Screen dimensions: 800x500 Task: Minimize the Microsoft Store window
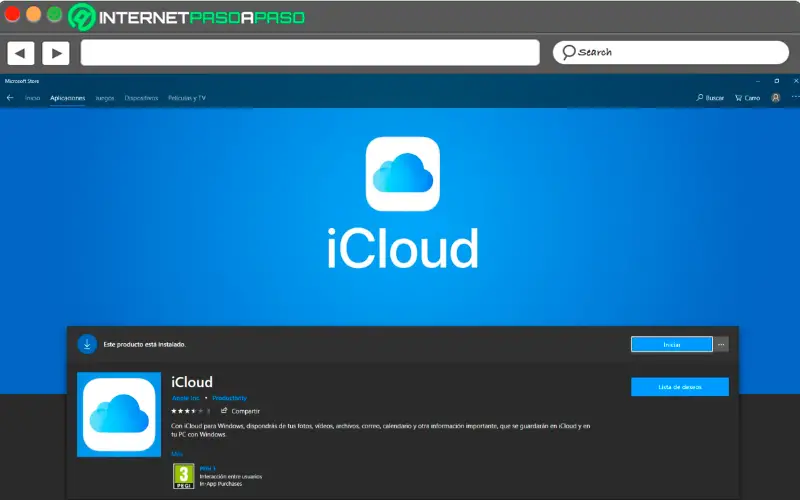[758, 81]
